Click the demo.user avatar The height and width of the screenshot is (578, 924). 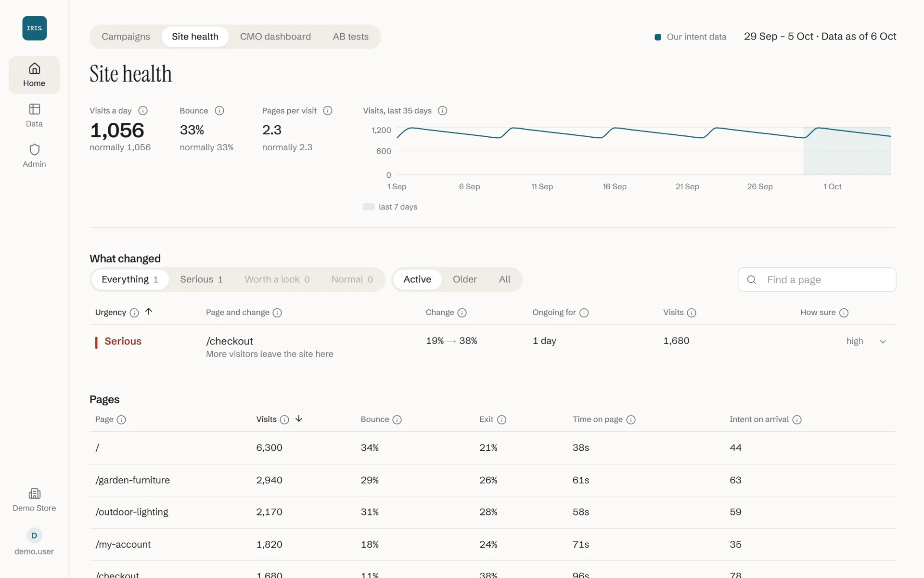[34, 536]
